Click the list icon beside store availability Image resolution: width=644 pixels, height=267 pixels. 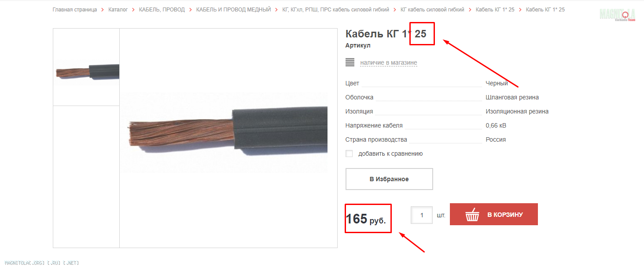[x=350, y=62]
